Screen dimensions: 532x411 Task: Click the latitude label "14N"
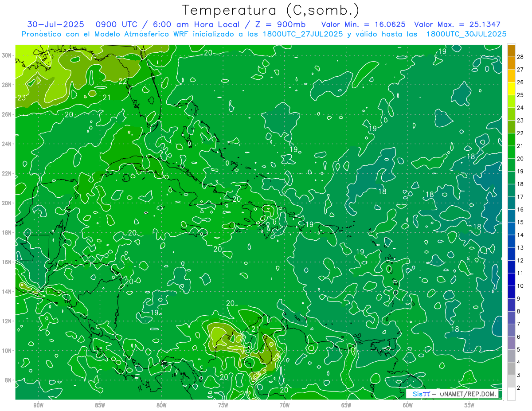8,292
